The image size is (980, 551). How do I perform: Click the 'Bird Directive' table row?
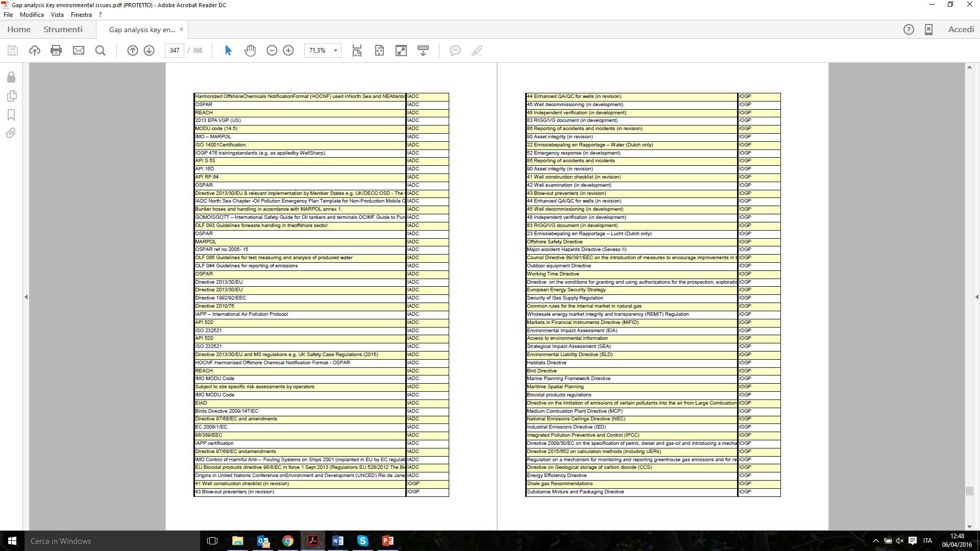[x=653, y=371]
